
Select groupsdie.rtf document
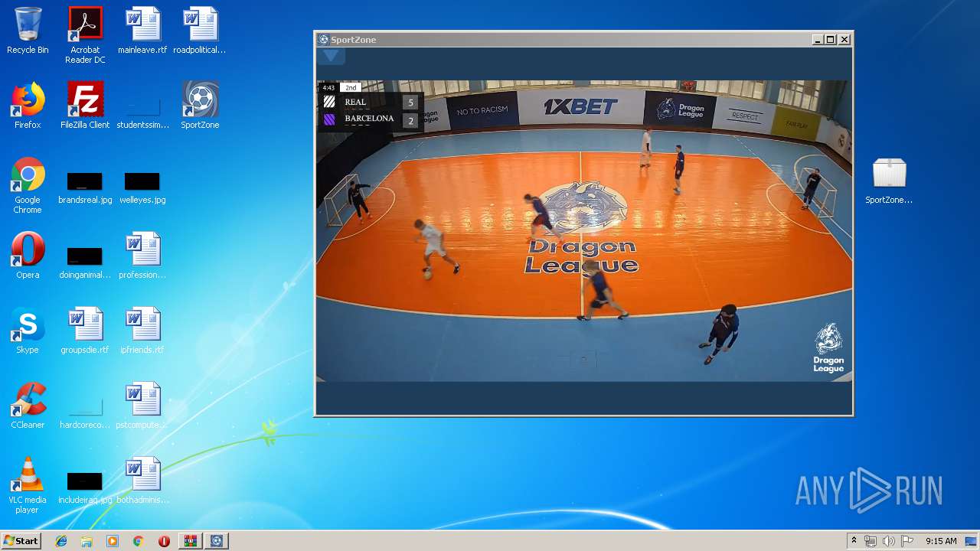[x=85, y=331]
